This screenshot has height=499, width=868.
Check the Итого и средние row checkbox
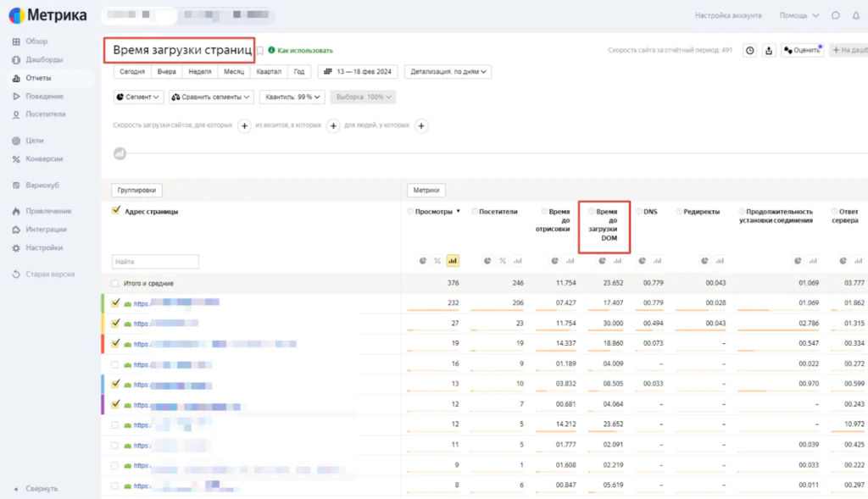115,284
